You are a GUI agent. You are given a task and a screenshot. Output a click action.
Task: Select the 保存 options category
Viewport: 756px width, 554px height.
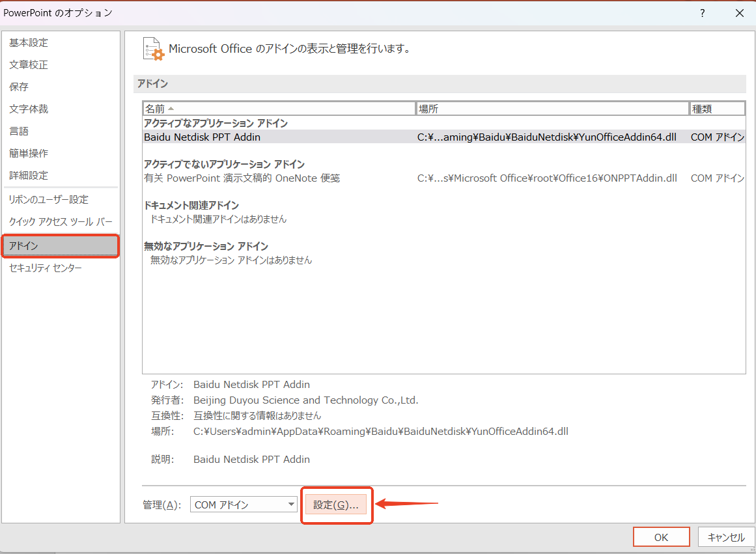click(19, 87)
